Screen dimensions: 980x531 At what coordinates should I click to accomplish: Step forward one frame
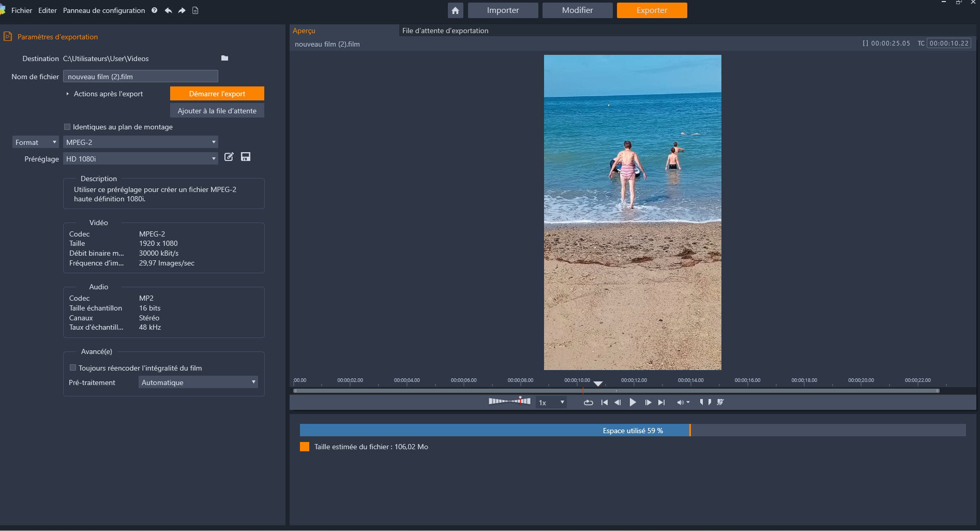[x=647, y=402]
